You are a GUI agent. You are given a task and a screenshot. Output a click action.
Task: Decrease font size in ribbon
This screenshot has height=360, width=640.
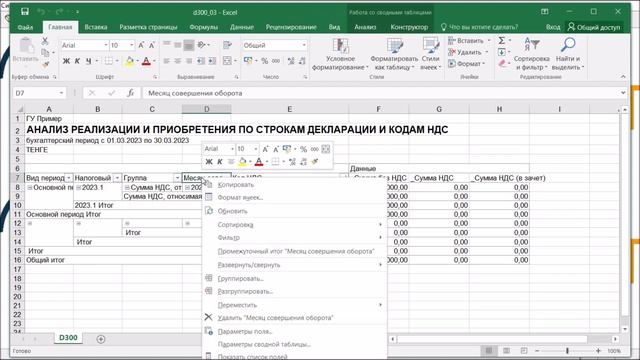tap(151, 45)
